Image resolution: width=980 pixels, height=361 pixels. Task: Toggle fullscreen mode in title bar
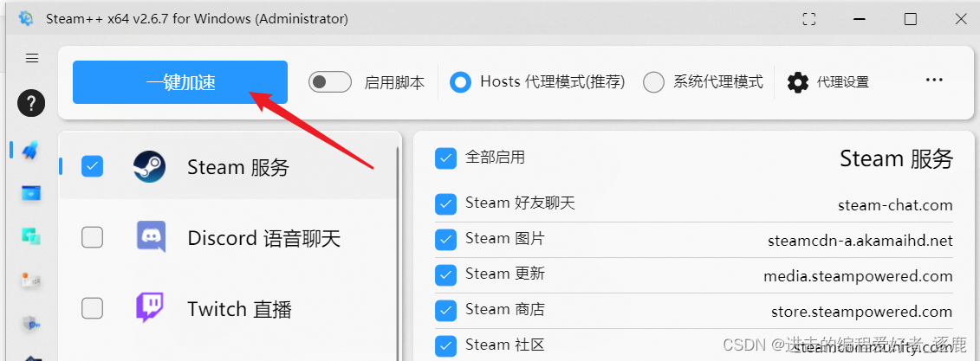click(x=808, y=19)
